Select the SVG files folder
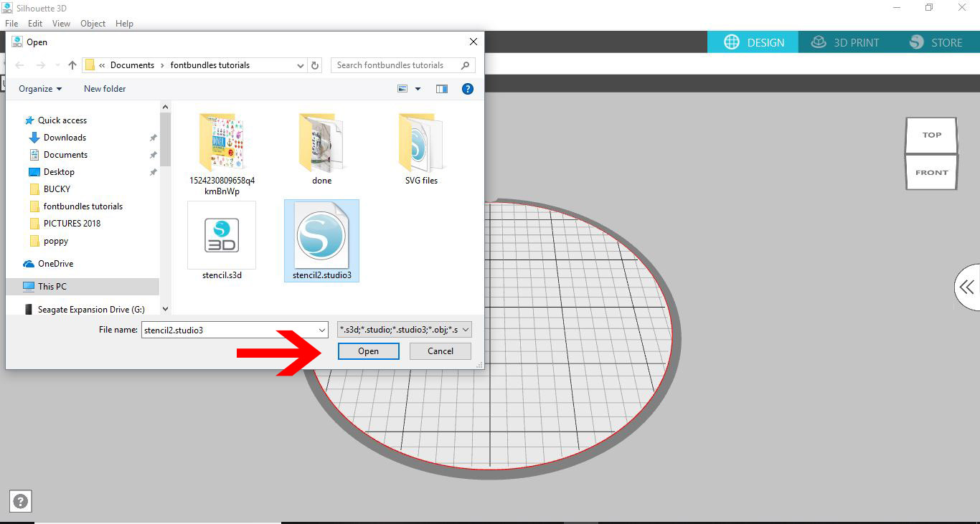This screenshot has width=980, height=524. 421,148
